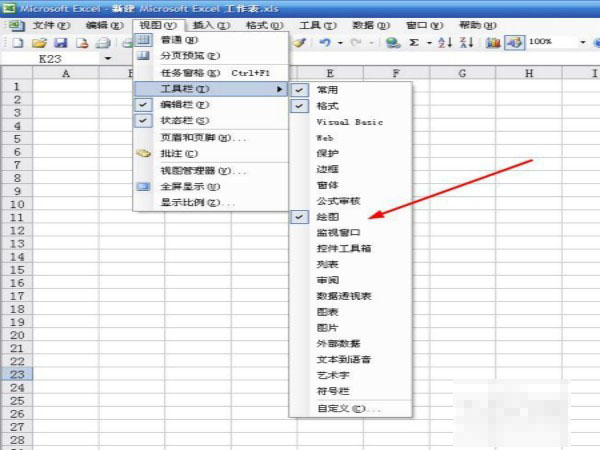Viewport: 600px width, 450px height.
Task: Enable 图片 picture toolbar
Action: (x=351, y=328)
